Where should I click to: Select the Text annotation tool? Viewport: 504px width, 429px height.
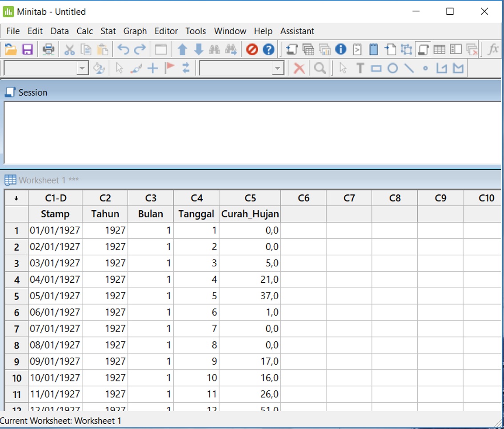360,68
